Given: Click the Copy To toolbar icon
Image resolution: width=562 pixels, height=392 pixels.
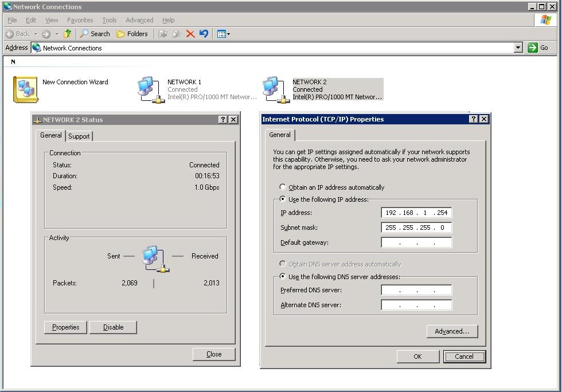Looking at the screenshot, I should point(177,34).
